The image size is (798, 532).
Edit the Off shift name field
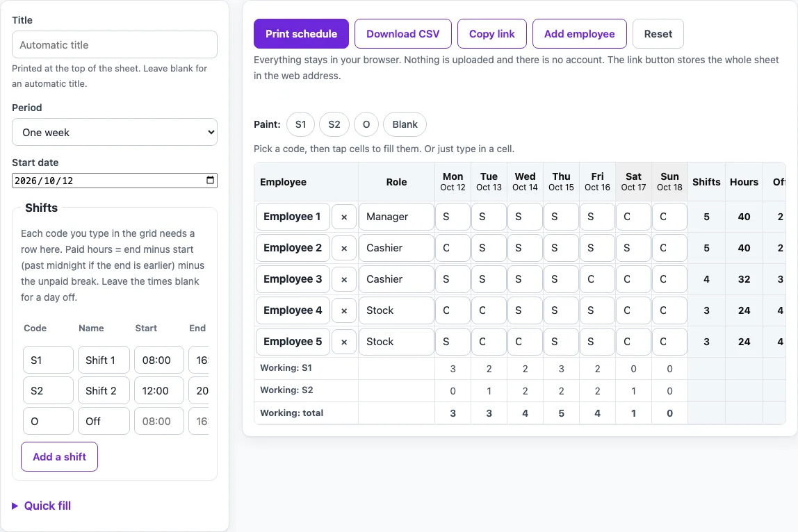coord(104,421)
